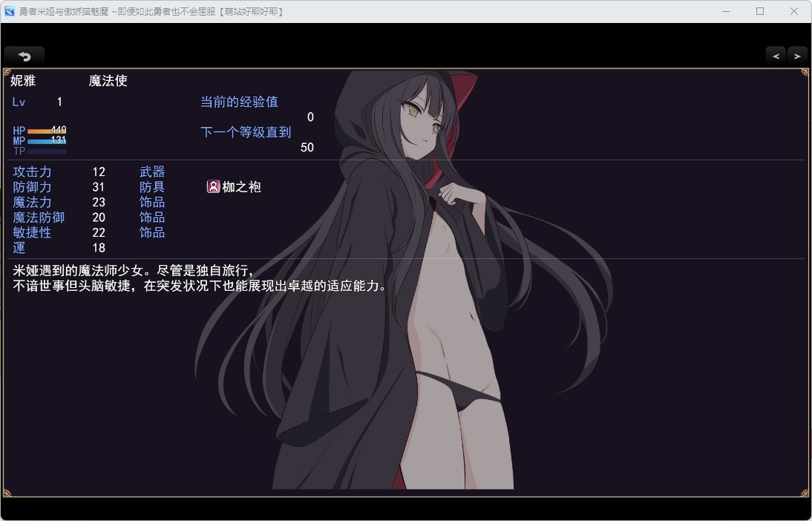Minimize the game window

point(726,11)
